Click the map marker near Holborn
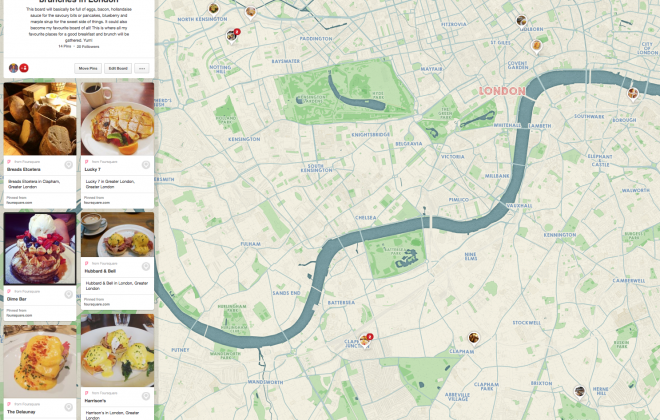Image resolution: width=660 pixels, height=420 pixels. tap(521, 21)
